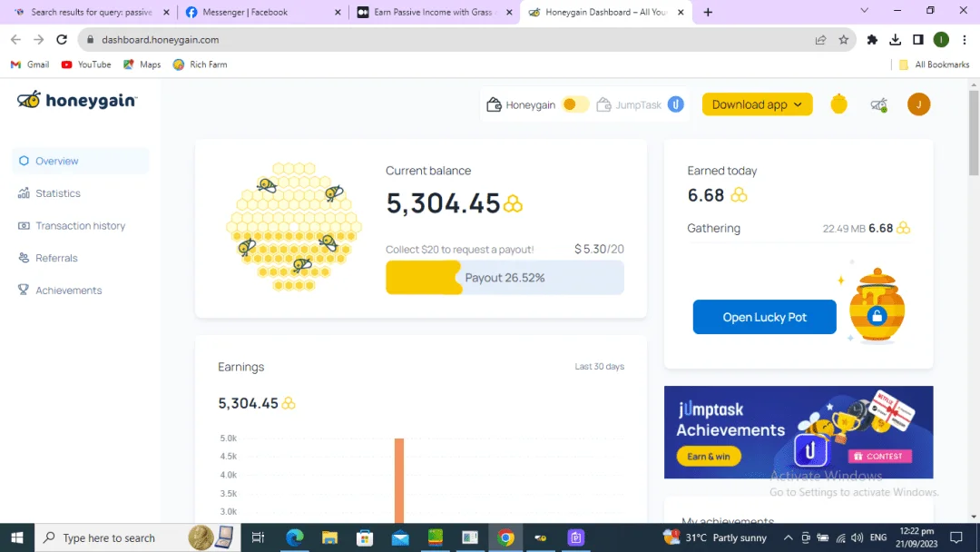The image size is (980, 552).
Task: Click the yellow honey pot header icon
Action: (838, 103)
